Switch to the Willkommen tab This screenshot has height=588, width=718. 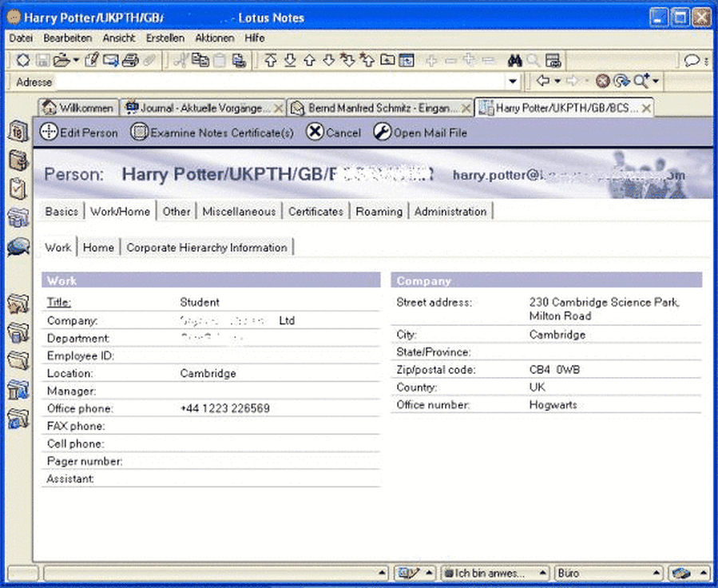pyautogui.click(x=77, y=108)
